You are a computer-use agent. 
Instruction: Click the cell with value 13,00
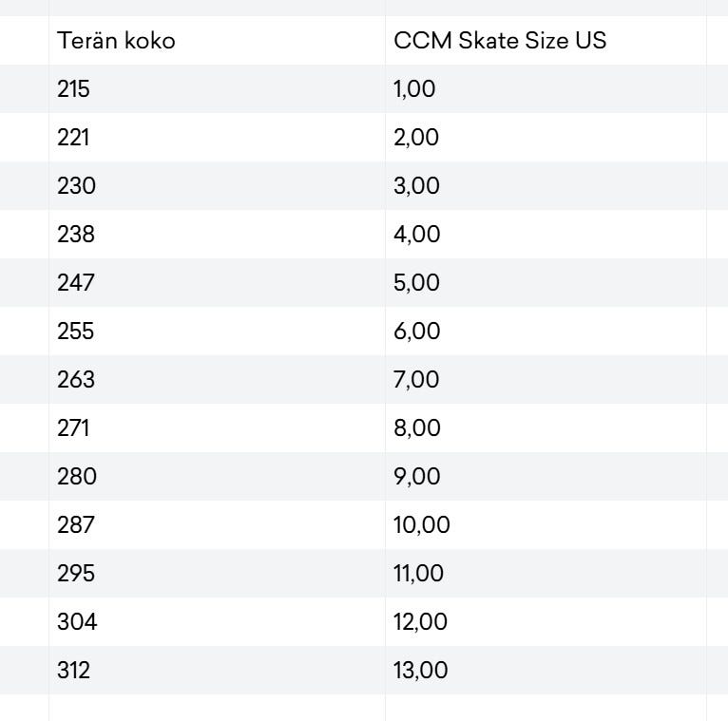pyautogui.click(x=420, y=671)
